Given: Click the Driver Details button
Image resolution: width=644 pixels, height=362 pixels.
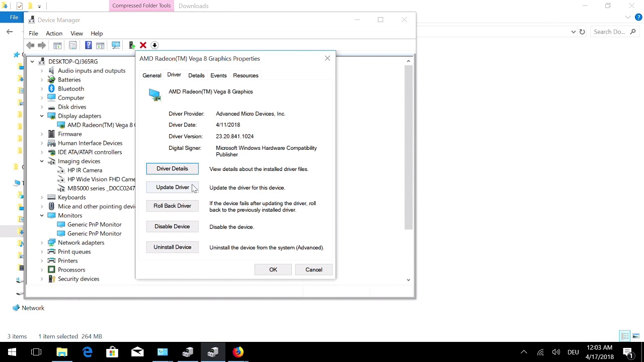Looking at the screenshot, I should point(172,169).
